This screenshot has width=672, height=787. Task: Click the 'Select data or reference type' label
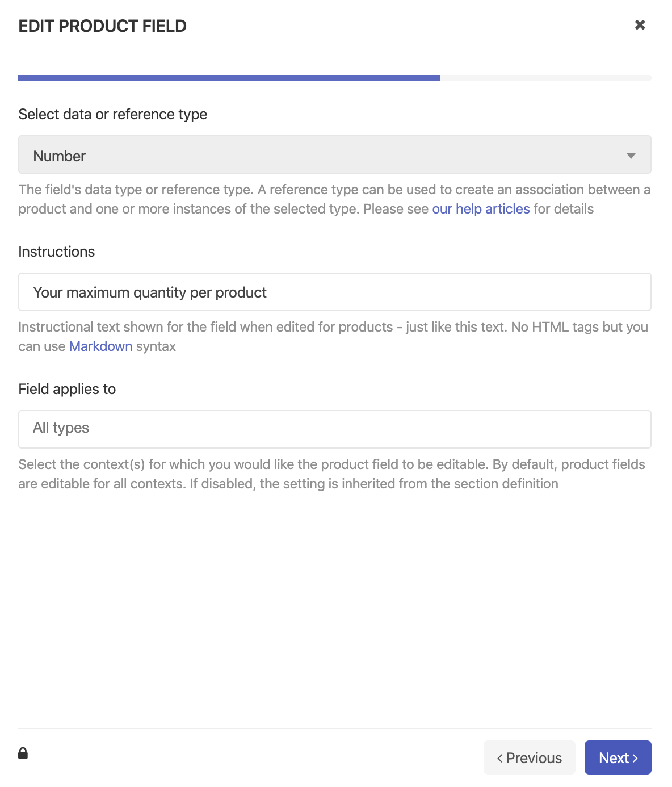pyautogui.click(x=112, y=114)
